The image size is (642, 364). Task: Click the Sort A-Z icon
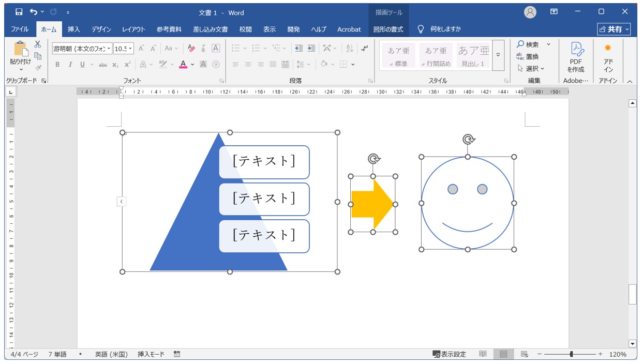[350, 49]
